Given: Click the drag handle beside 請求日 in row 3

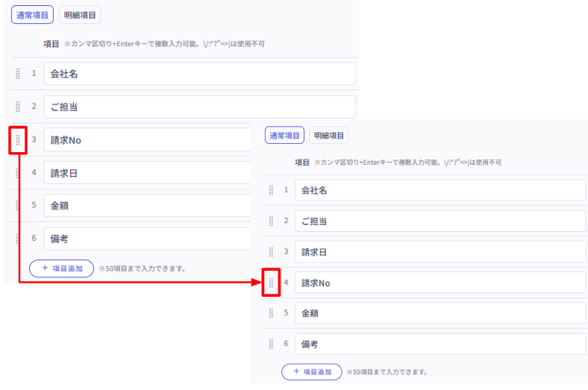Looking at the screenshot, I should point(271,252).
